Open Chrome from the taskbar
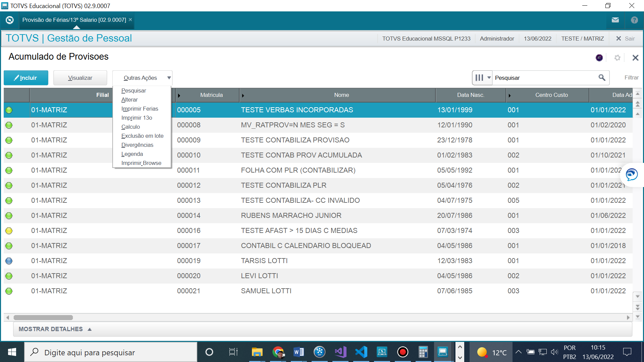Viewport: 644px width, 362px height. point(278,352)
